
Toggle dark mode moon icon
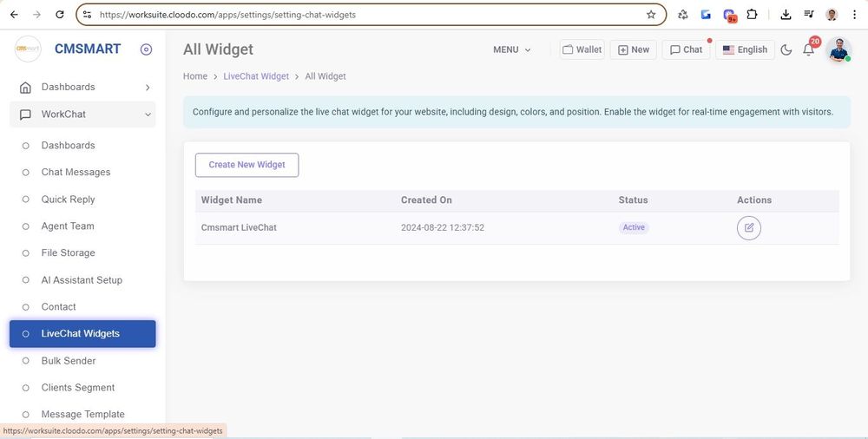pos(786,49)
